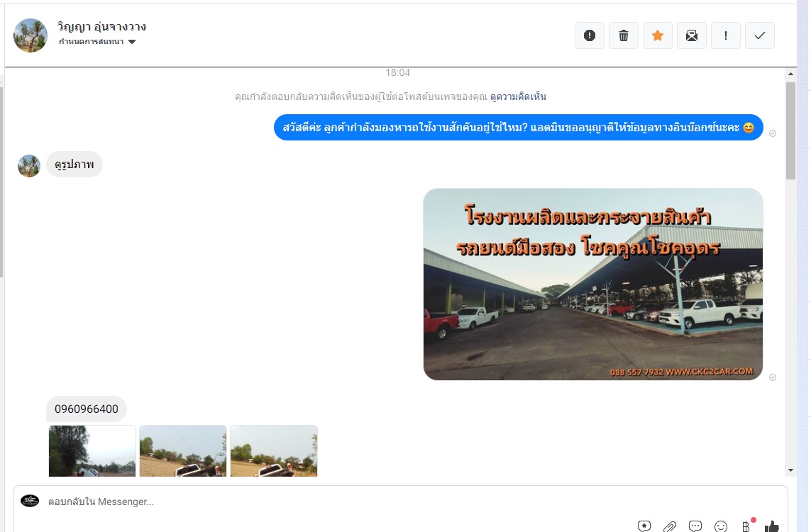The height and width of the screenshot is (532, 811).
Task: Delete conversation with the trash icon
Action: (x=624, y=35)
